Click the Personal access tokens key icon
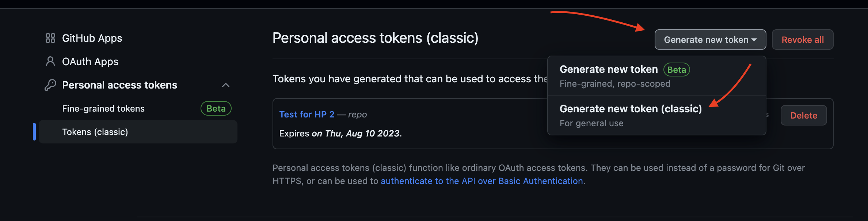The image size is (868, 221). tap(50, 85)
